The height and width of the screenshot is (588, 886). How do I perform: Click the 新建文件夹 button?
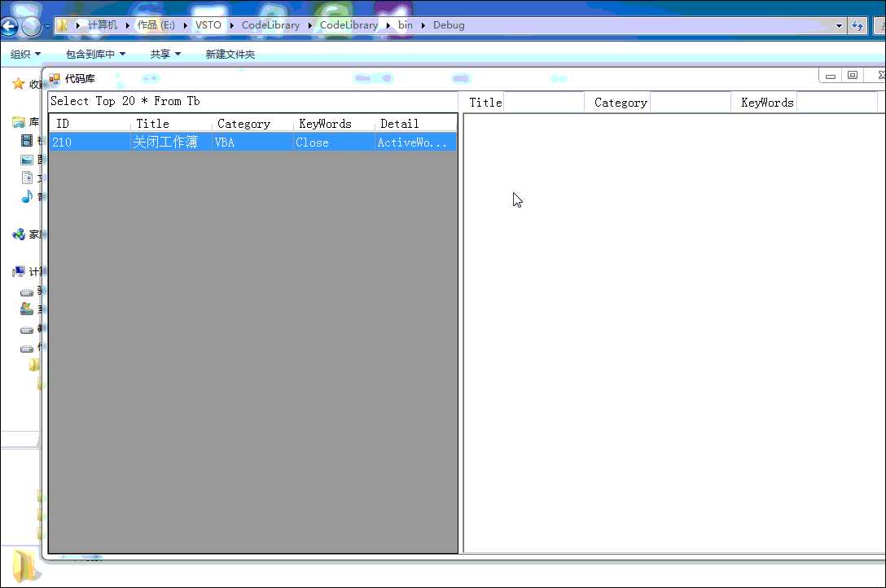[230, 54]
